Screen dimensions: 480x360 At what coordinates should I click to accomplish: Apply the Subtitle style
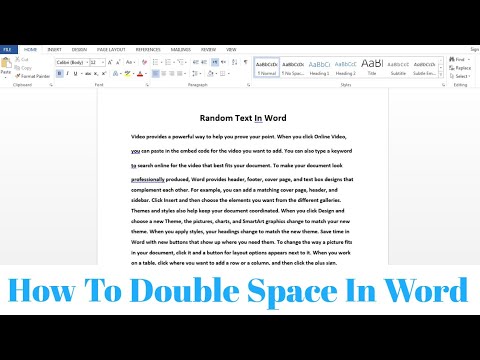coord(398,68)
